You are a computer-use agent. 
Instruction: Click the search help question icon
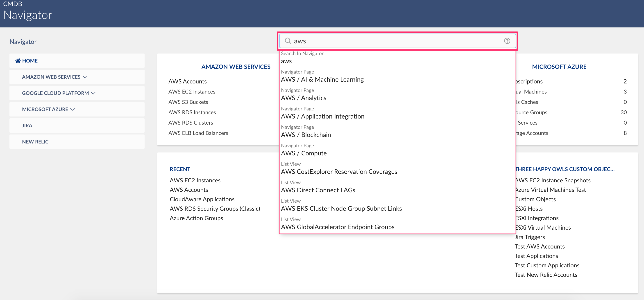click(x=507, y=41)
